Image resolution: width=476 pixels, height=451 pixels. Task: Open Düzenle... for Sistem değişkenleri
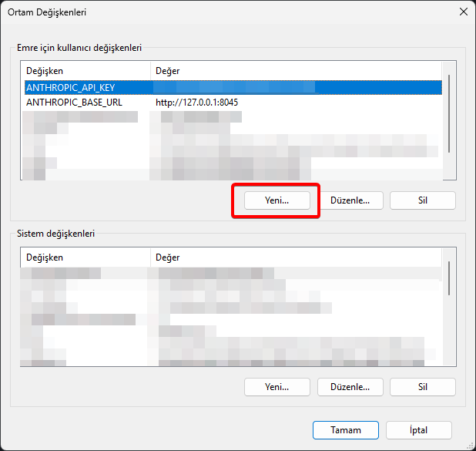(350, 387)
